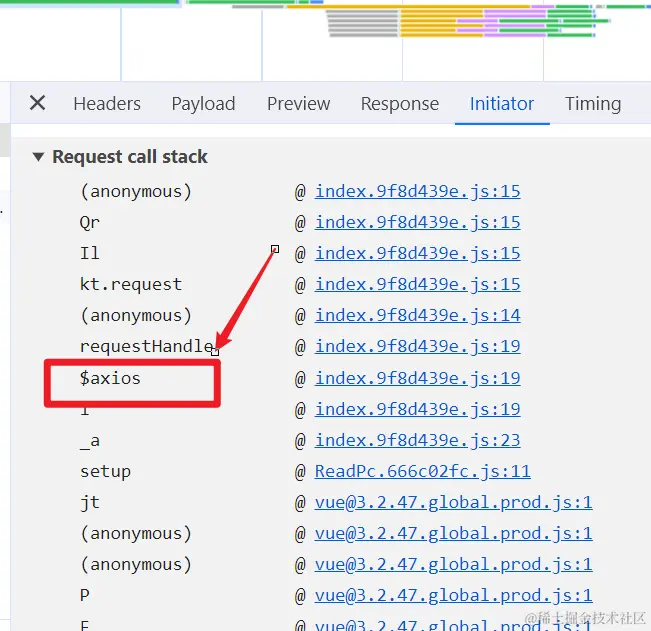Viewport: 651px width, 631px height.
Task: Open the source link for Il
Action: click(x=418, y=254)
